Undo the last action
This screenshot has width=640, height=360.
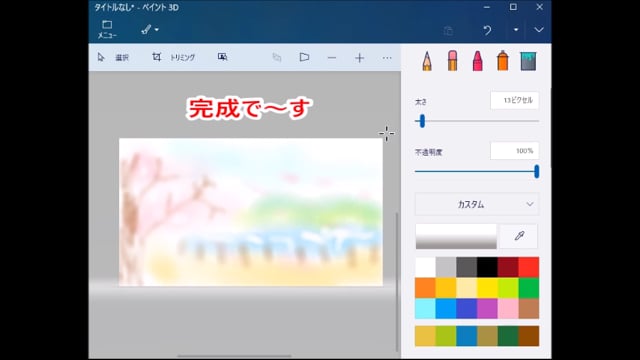(x=487, y=30)
